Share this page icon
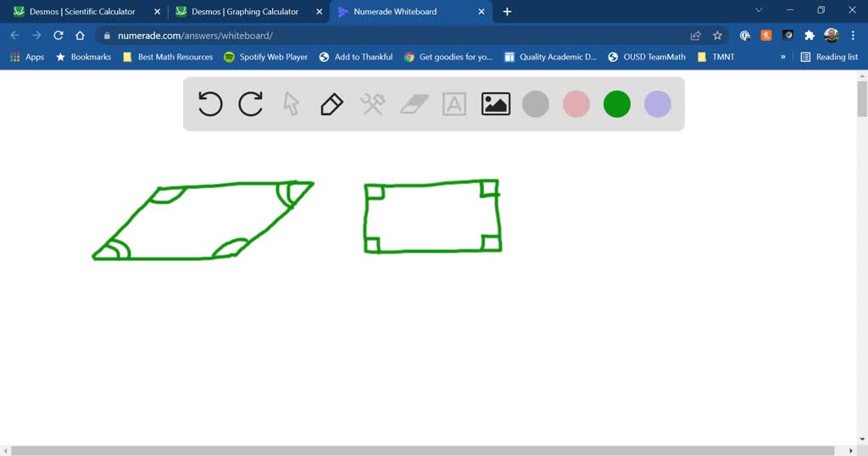Screen dimensions: 868x456 696,36
